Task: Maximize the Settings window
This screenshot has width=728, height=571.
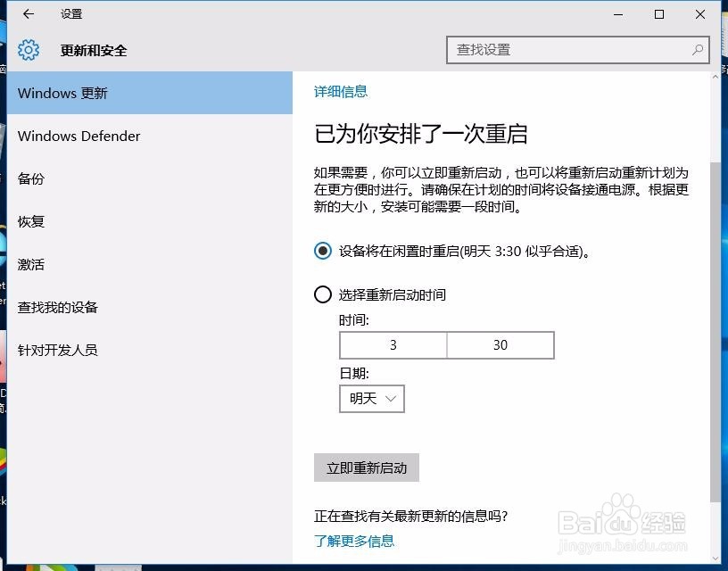Action: click(658, 14)
